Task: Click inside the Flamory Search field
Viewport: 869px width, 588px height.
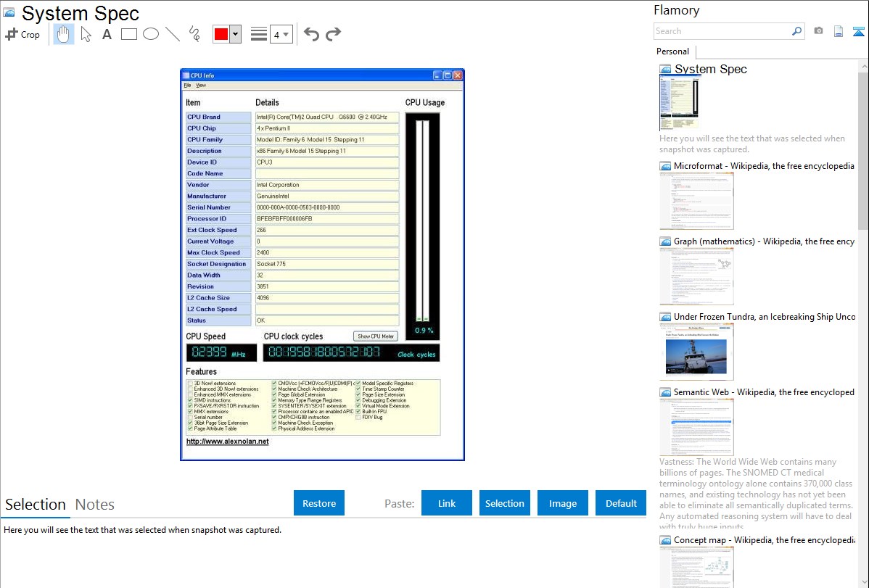Action: tap(722, 31)
